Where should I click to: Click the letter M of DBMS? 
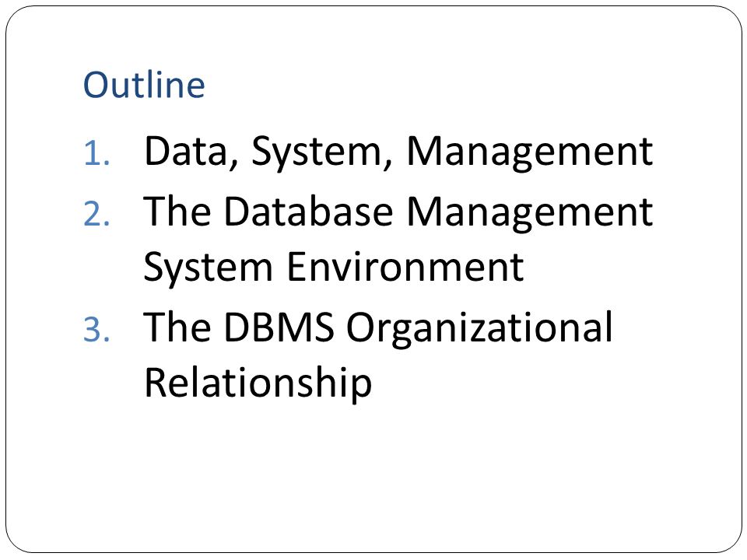click(x=292, y=327)
